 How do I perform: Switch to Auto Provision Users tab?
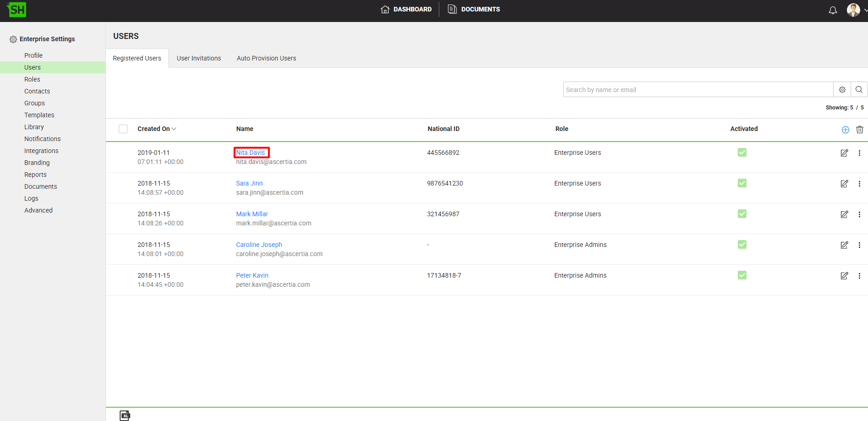point(266,58)
